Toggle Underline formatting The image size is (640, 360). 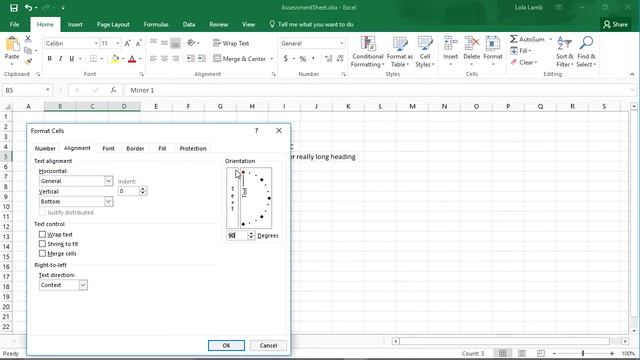click(x=72, y=59)
